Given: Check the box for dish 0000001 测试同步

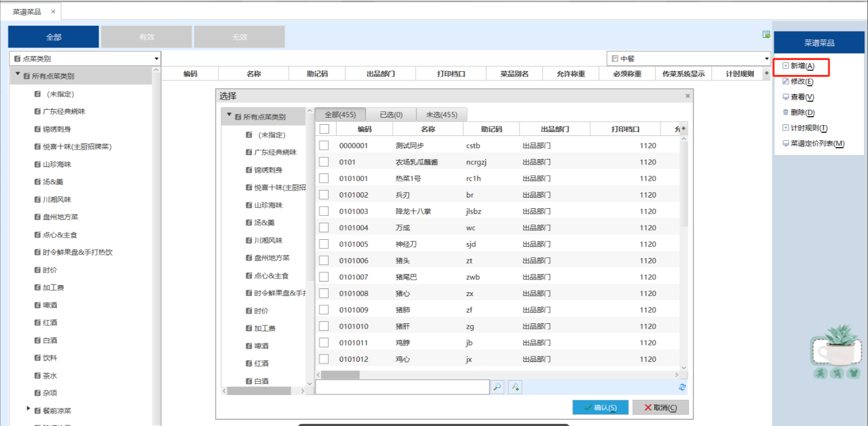Looking at the screenshot, I should (x=324, y=146).
